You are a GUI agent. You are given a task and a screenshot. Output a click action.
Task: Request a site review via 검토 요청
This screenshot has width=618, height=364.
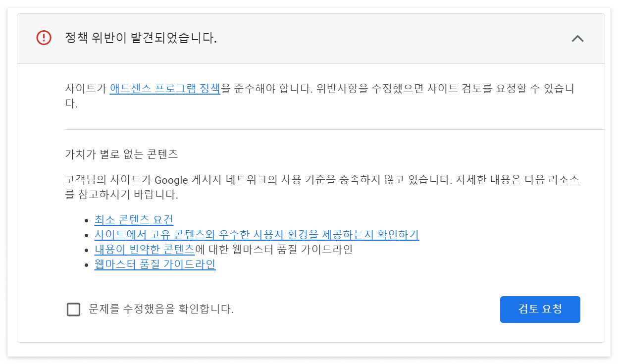tap(540, 309)
